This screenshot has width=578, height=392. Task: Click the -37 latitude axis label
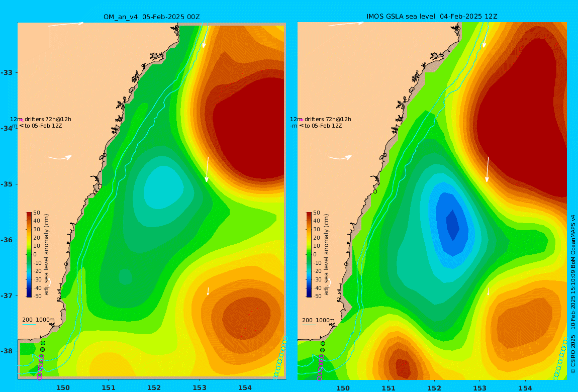pos(7,296)
